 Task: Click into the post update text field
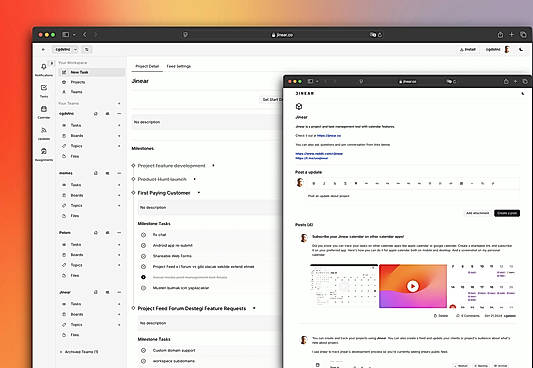tap(413, 196)
